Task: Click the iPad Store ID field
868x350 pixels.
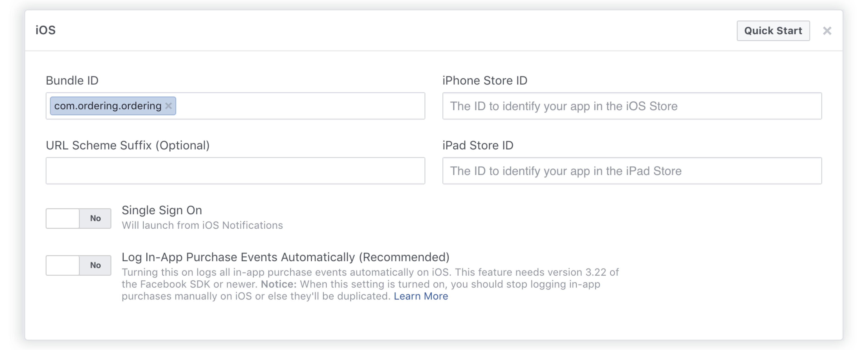Action: click(632, 171)
